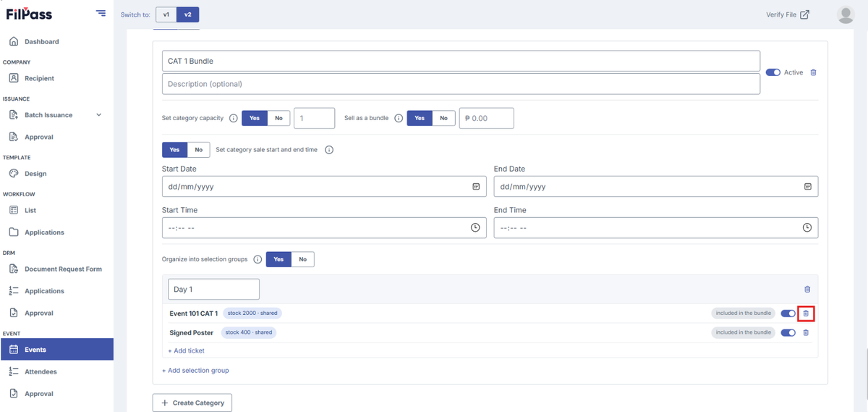
Task: Expand the Batch Issuance menu
Action: click(98, 115)
